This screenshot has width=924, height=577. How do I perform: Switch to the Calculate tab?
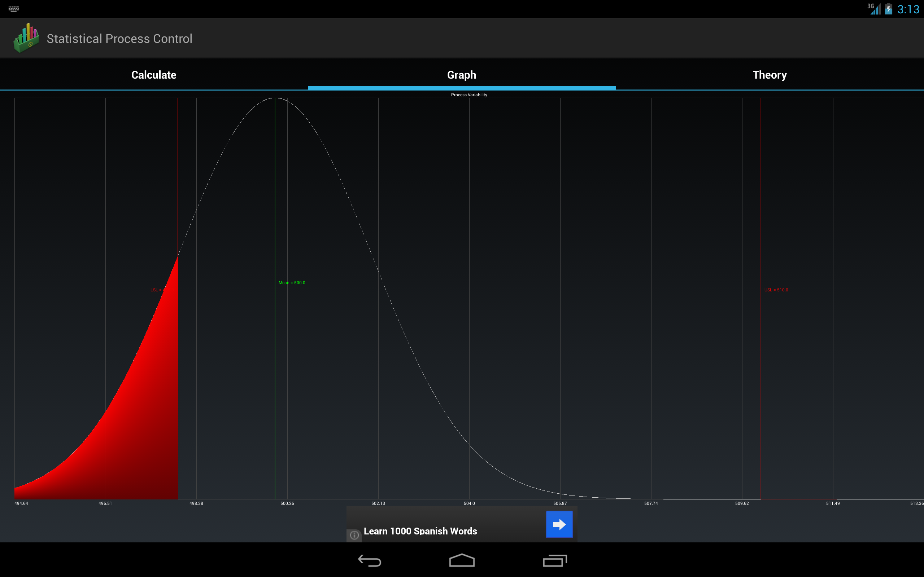coord(154,75)
